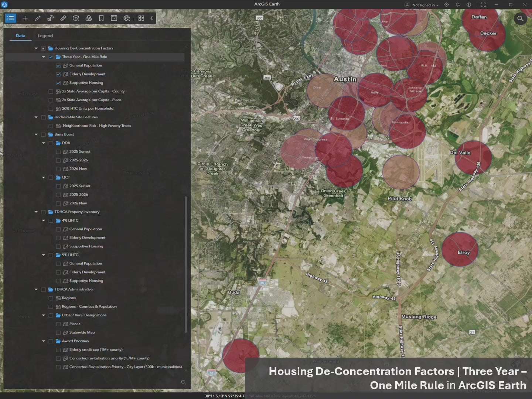This screenshot has height=399, width=532.
Task: Uncheck General Population under Three Year rule
Action: pos(58,65)
